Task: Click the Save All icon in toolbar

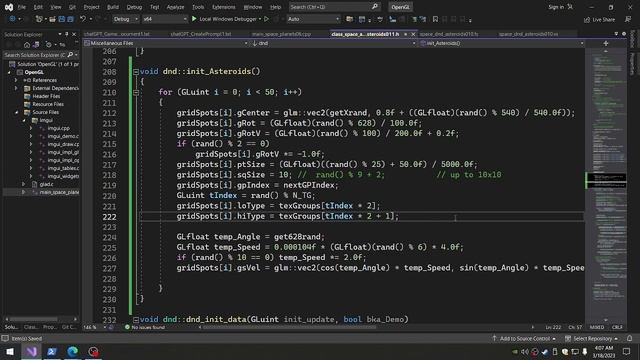Action: tap(70, 19)
